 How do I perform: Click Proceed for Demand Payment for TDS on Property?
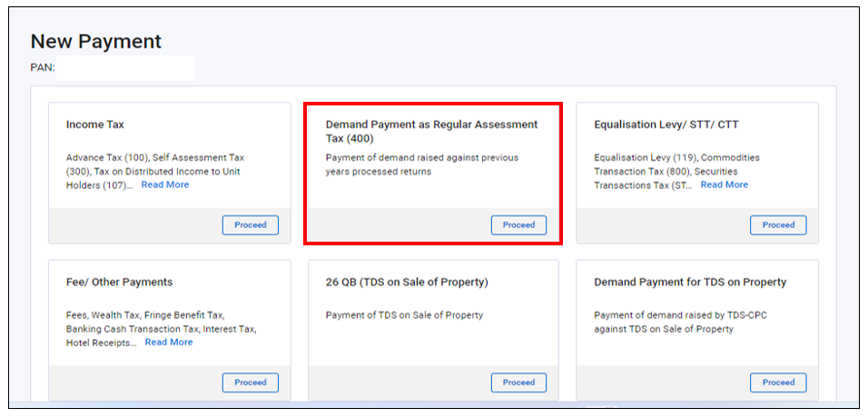point(778,383)
